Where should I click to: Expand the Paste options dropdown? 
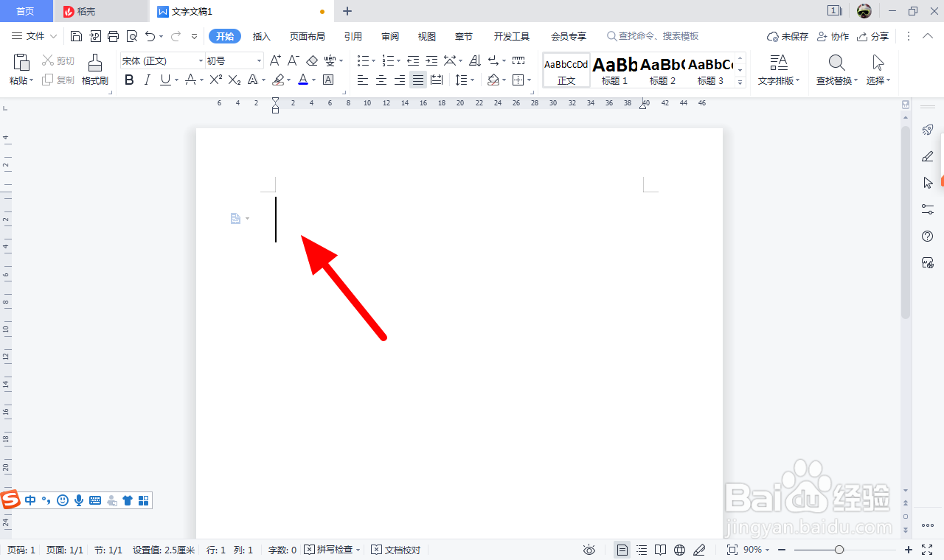coord(21,80)
